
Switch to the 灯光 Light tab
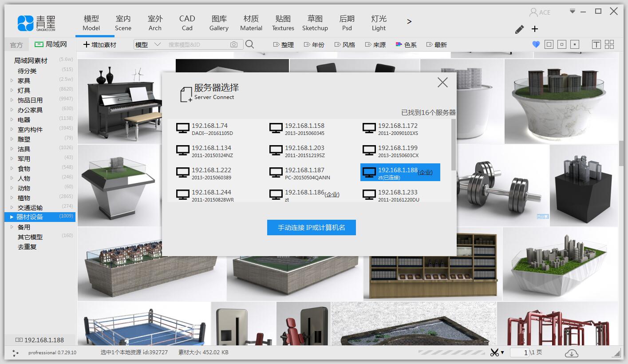point(379,23)
